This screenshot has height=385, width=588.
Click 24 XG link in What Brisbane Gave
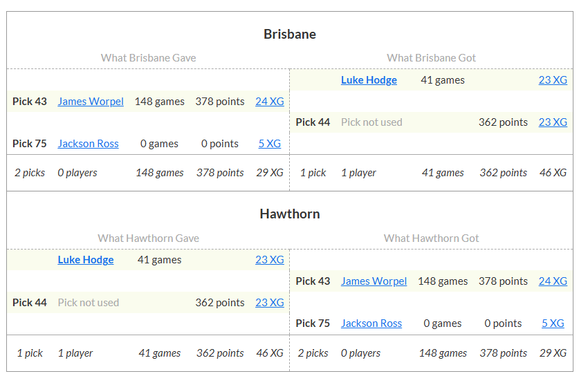(x=269, y=102)
